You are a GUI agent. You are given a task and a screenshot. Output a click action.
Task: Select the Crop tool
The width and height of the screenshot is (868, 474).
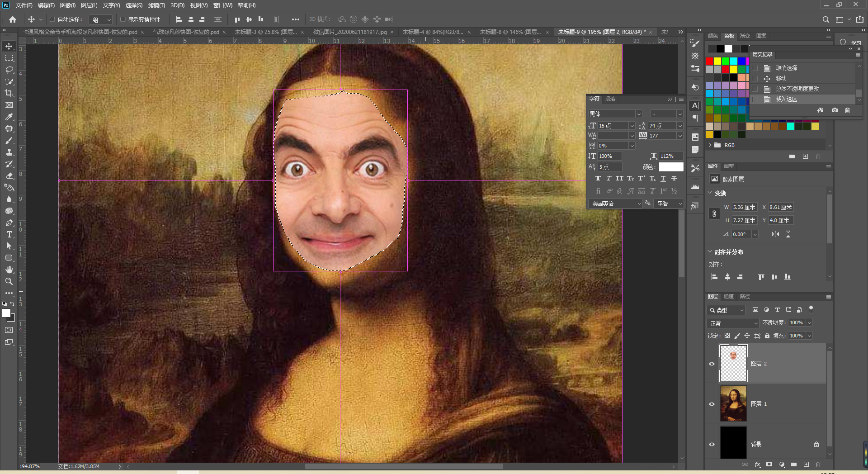[x=9, y=93]
